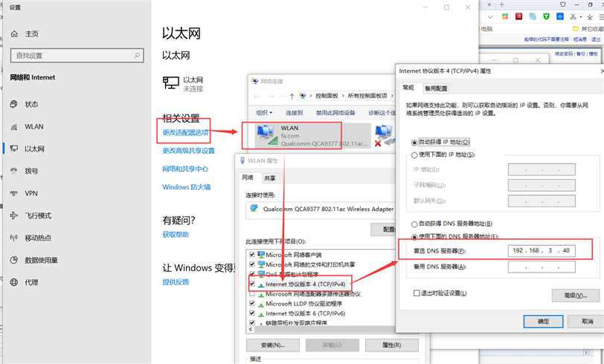Viewport: 604px width, 364px height.
Task: Select Obtain IP address automatically radio
Action: (x=414, y=143)
